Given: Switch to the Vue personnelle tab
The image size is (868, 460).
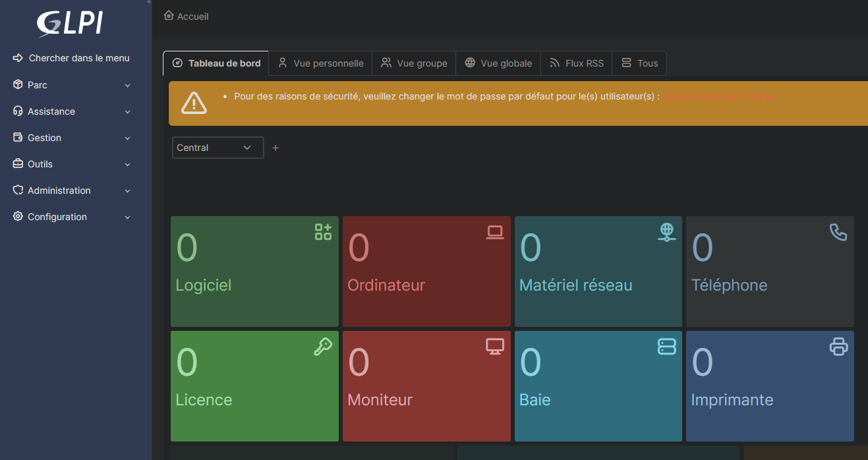Looking at the screenshot, I should [x=320, y=63].
